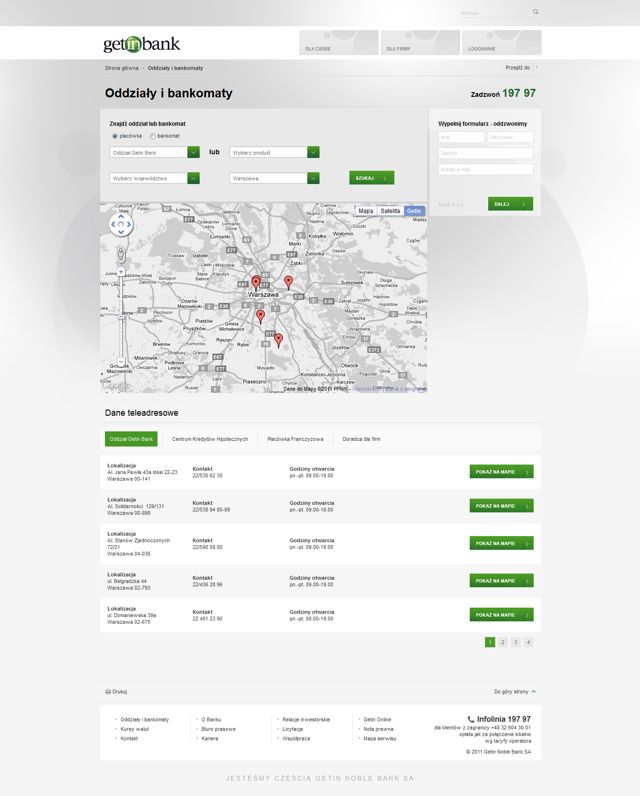Click the Do góry strony link
The width and height of the screenshot is (640, 796).
coord(511,691)
